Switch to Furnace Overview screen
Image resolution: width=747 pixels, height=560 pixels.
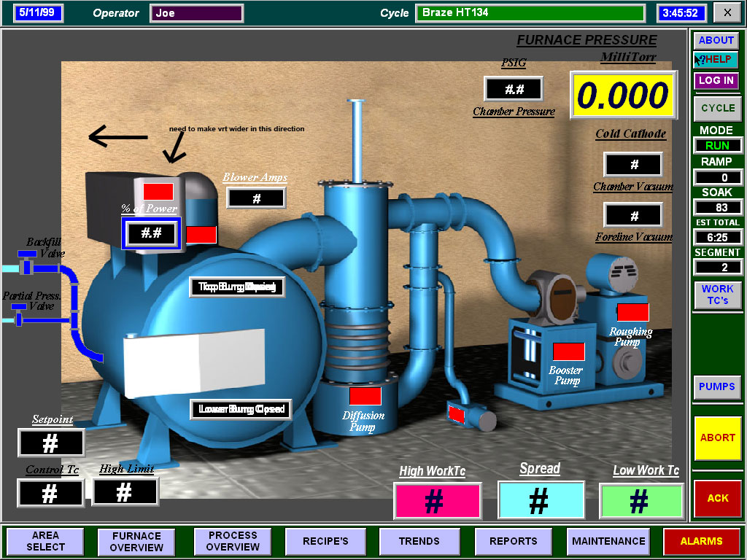(x=136, y=541)
